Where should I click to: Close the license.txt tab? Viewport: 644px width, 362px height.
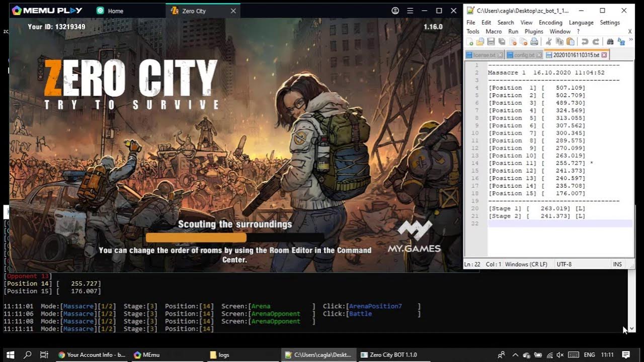tap(500, 55)
